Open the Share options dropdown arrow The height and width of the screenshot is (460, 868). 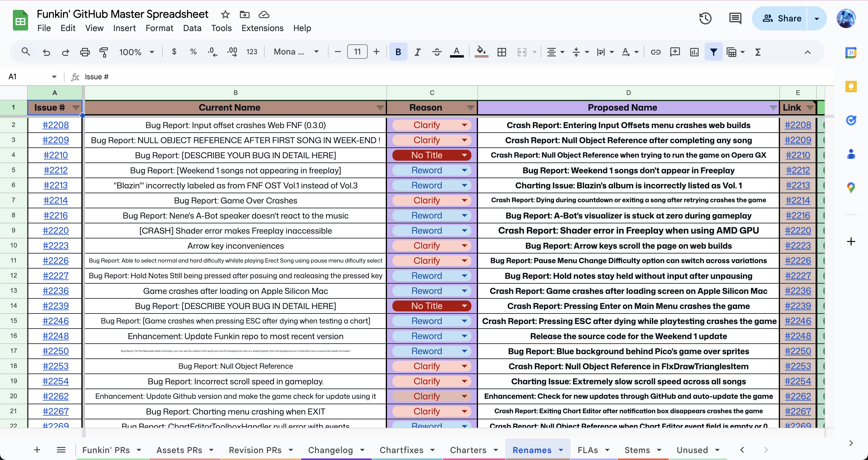816,18
